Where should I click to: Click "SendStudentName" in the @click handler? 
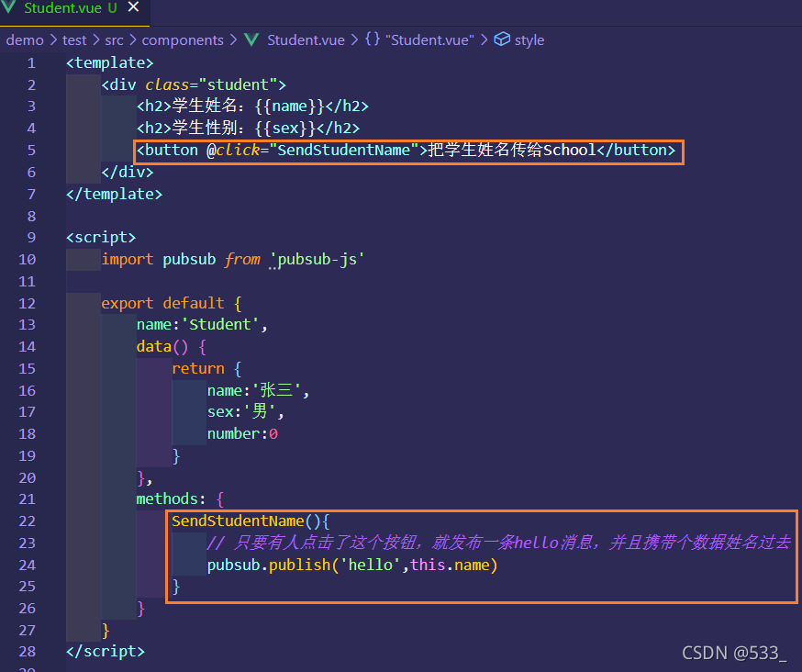[x=344, y=150]
